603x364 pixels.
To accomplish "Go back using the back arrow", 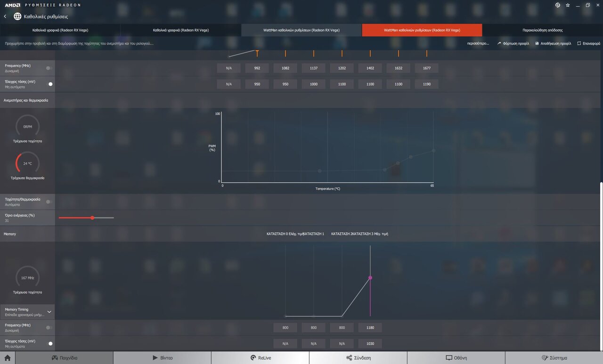I will click(x=5, y=16).
